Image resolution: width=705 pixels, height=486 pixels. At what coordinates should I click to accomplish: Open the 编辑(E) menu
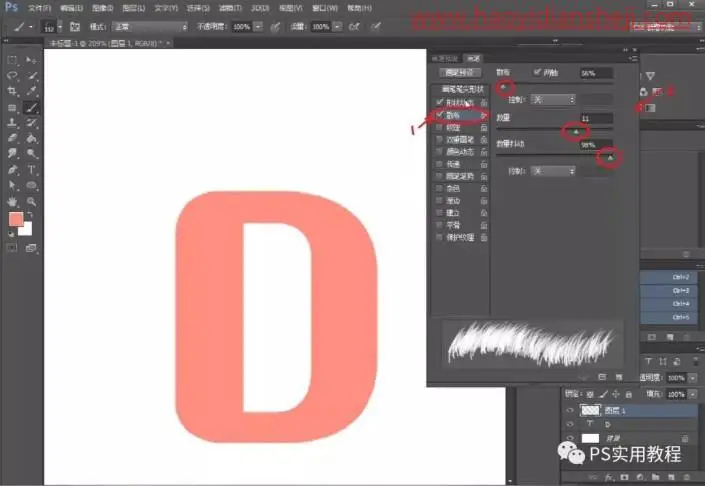[71, 8]
